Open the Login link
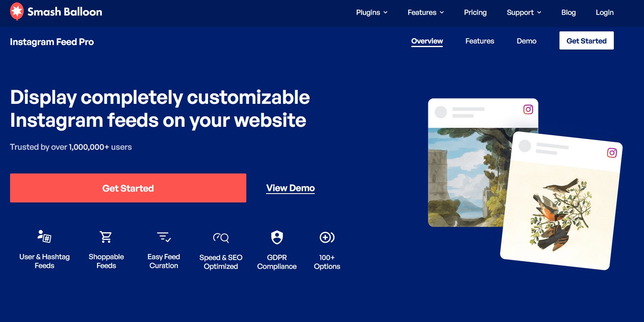Viewport: 644px width, 322px height. click(605, 12)
